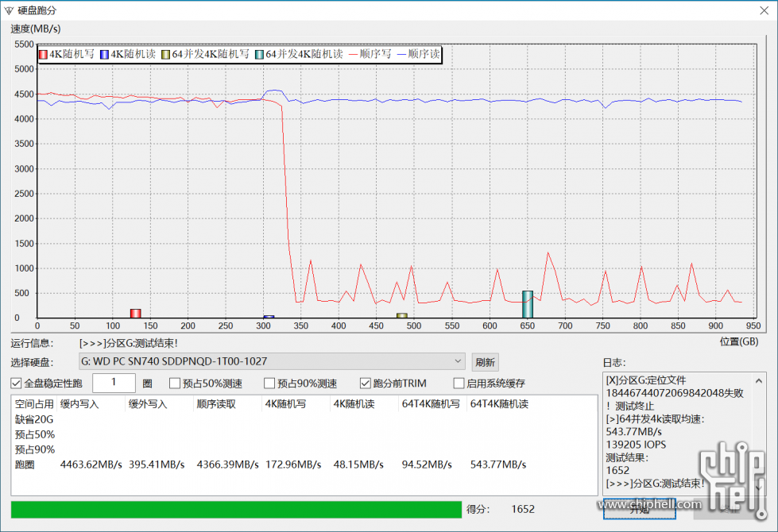Click the 64T4K随机写 column header
The height and width of the screenshot is (532, 778).
point(432,404)
